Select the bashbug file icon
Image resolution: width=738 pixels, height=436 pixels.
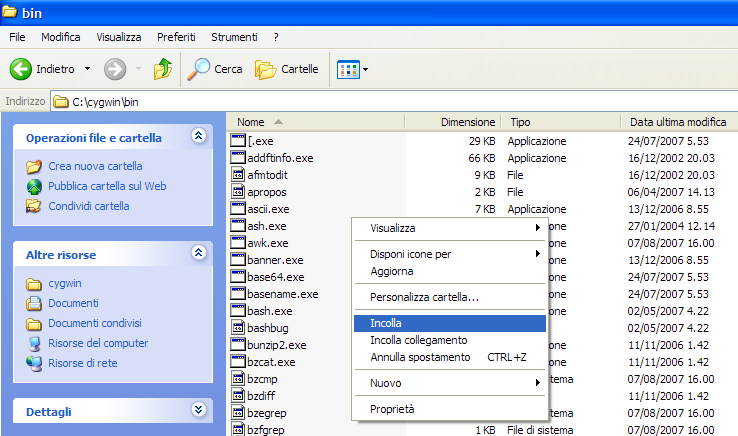(x=238, y=327)
